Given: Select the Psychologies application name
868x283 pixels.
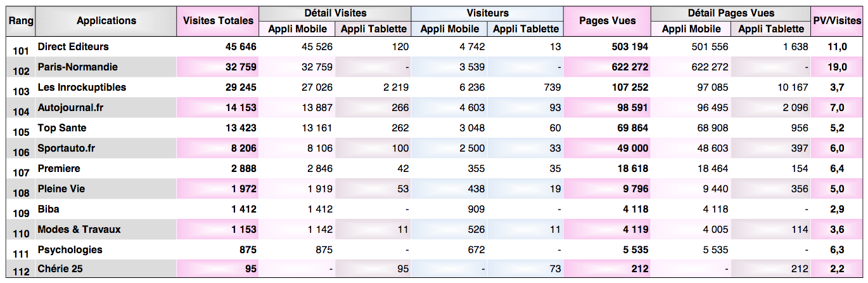Looking at the screenshot, I should pos(70,250).
